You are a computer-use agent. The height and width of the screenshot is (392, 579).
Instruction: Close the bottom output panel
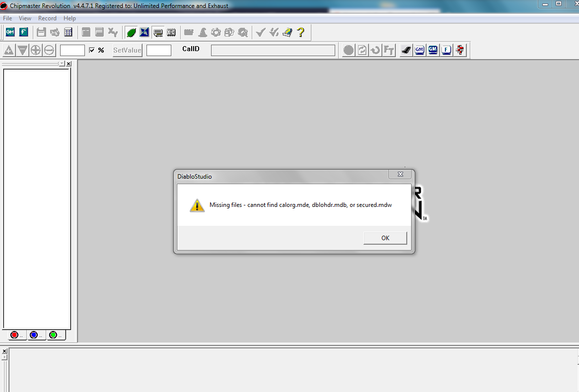pyautogui.click(x=4, y=351)
